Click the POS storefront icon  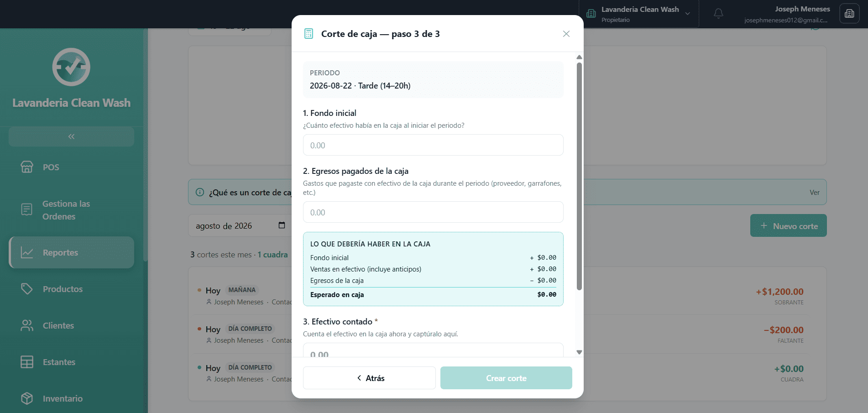click(x=27, y=167)
